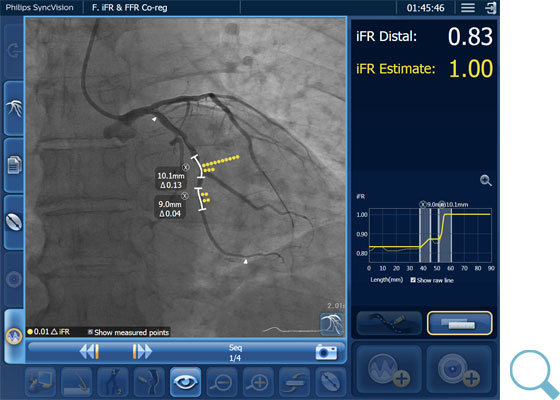Select the iFR waveform sidebar icon

point(14,336)
